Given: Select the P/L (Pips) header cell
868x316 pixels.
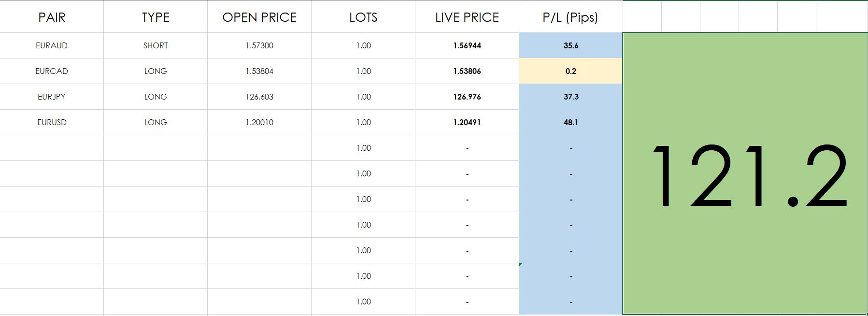Looking at the screenshot, I should click(x=570, y=17).
